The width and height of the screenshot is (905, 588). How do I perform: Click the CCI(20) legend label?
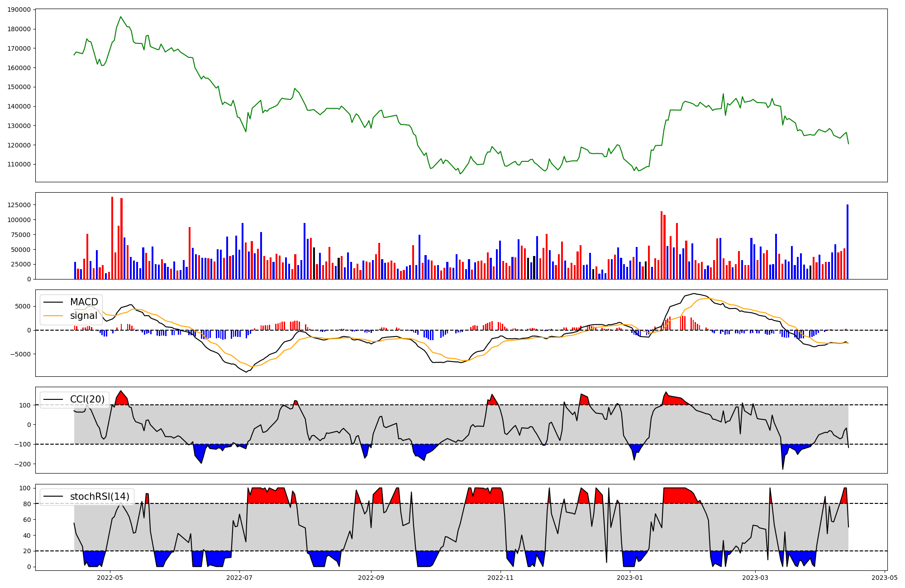[x=87, y=399]
